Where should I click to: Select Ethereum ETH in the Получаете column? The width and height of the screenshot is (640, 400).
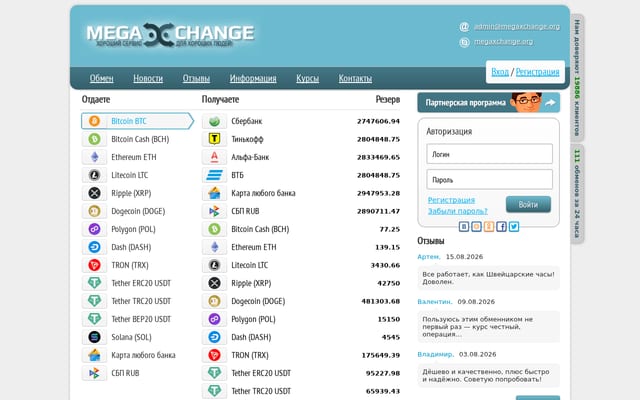pos(301,247)
